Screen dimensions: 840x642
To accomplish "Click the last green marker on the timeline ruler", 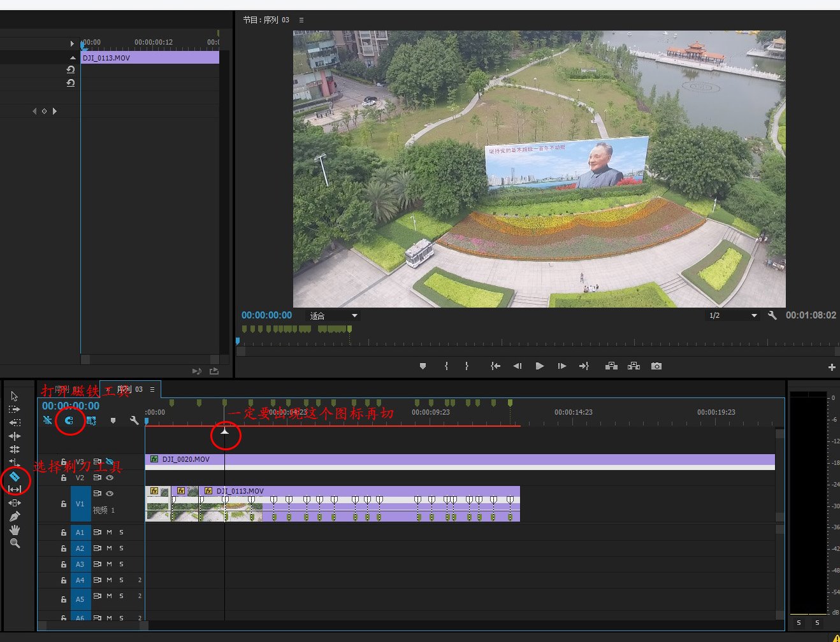I will point(510,403).
